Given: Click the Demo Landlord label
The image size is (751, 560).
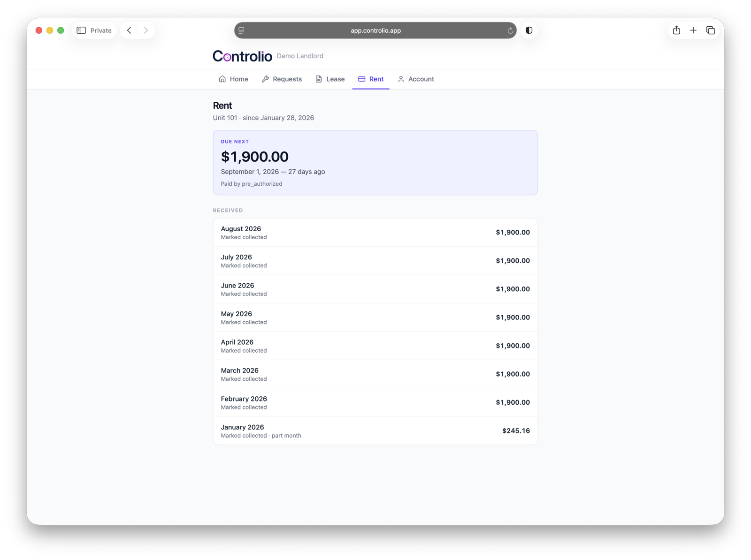Looking at the screenshot, I should coord(300,56).
